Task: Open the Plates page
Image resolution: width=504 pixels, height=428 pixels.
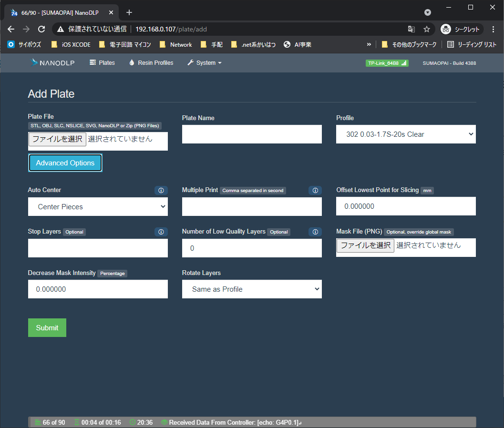Action: pyautogui.click(x=102, y=62)
